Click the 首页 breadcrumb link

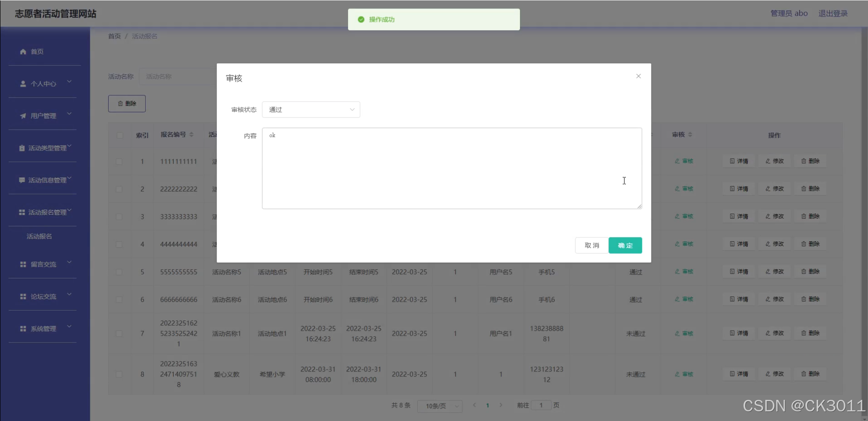[x=114, y=36]
